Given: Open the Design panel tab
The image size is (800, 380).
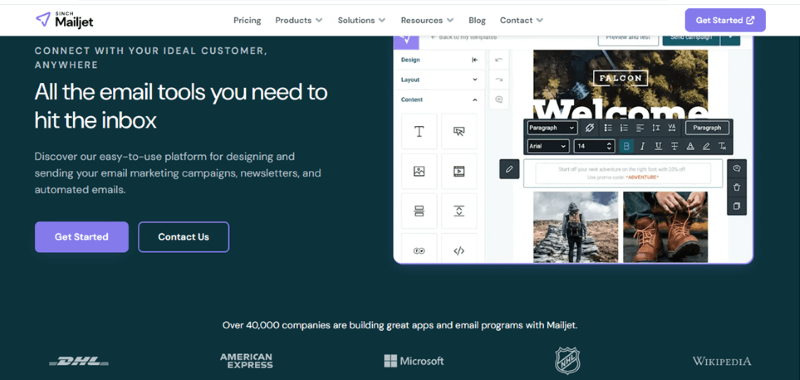Looking at the screenshot, I should (x=411, y=60).
